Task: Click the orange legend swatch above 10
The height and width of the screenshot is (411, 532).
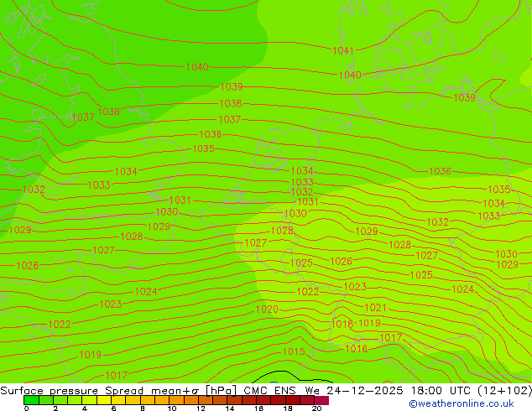Action: [176, 400]
